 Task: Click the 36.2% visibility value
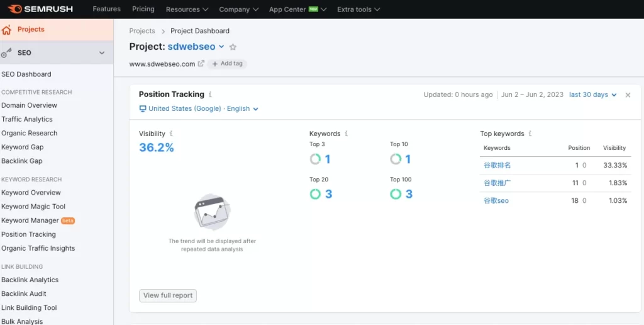pos(157,147)
